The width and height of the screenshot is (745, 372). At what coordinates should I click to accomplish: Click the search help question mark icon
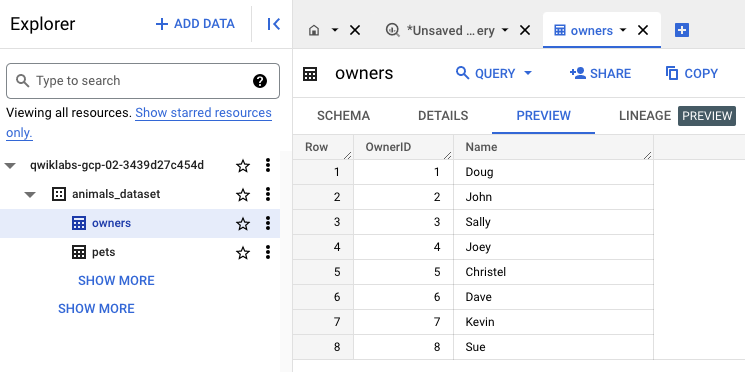point(260,81)
